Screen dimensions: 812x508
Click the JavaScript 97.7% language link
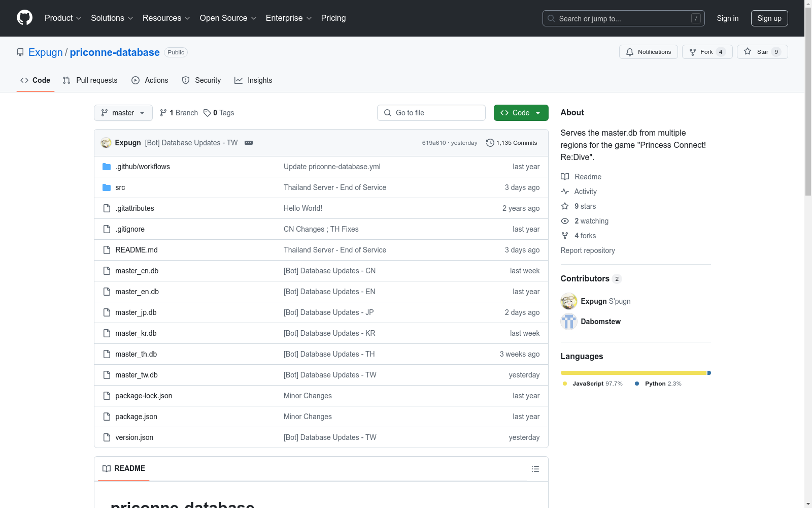click(x=593, y=384)
